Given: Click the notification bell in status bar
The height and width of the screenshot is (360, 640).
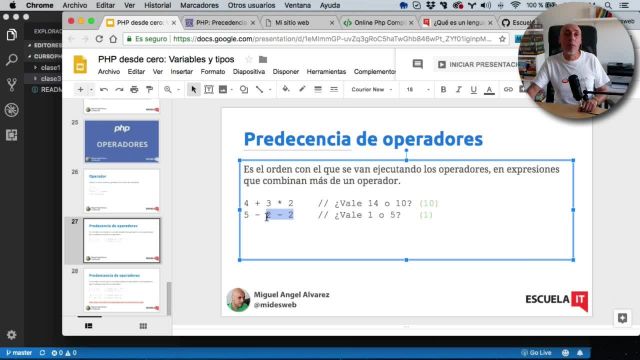Looking at the screenshot, I should [580, 353].
